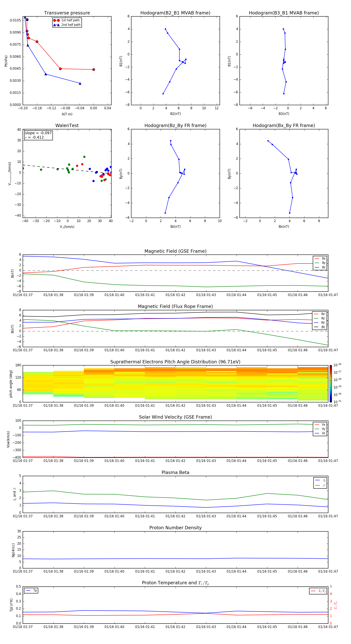Click the 'A(T·m)' x-axis label
The width and height of the screenshot is (351, 644).
click(67, 114)
